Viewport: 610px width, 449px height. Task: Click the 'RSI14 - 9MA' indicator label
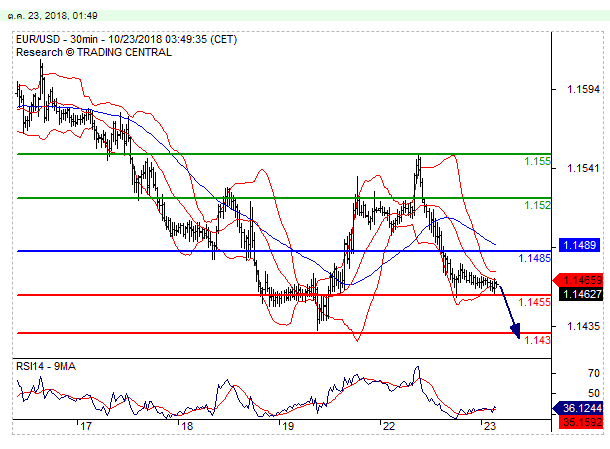(46, 367)
